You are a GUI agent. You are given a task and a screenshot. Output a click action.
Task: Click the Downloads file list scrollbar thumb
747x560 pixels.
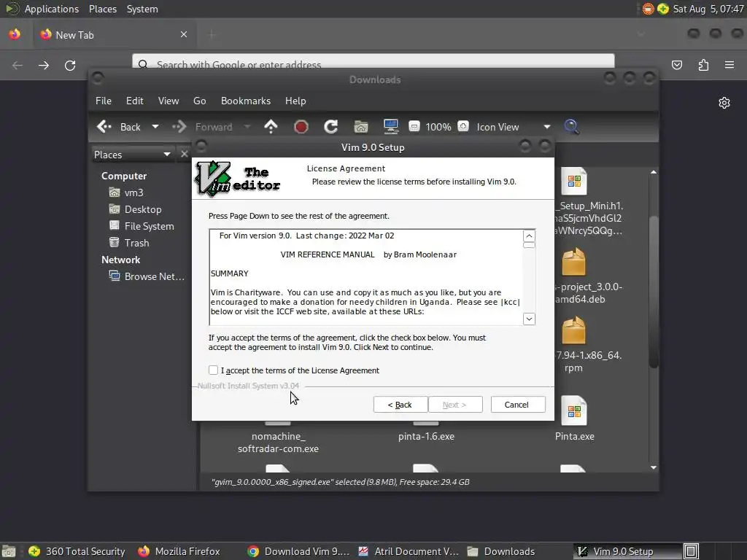coord(654,292)
